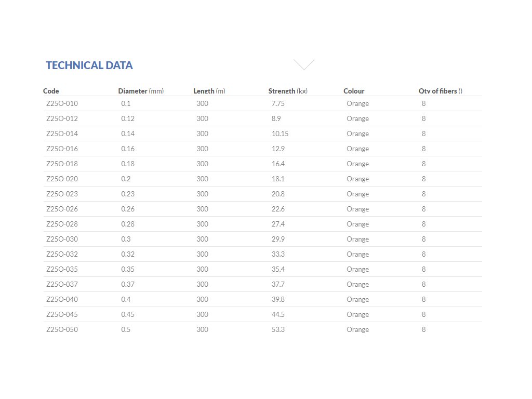The image size is (532, 399).
Task: Select the Z25O-010 code cell
Action: point(62,103)
